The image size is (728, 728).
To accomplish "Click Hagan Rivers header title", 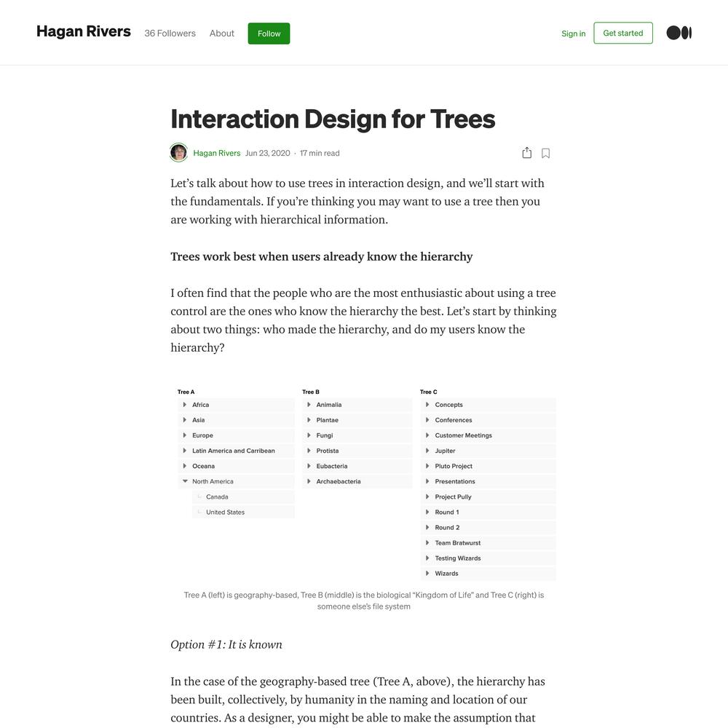I will pos(84,31).
